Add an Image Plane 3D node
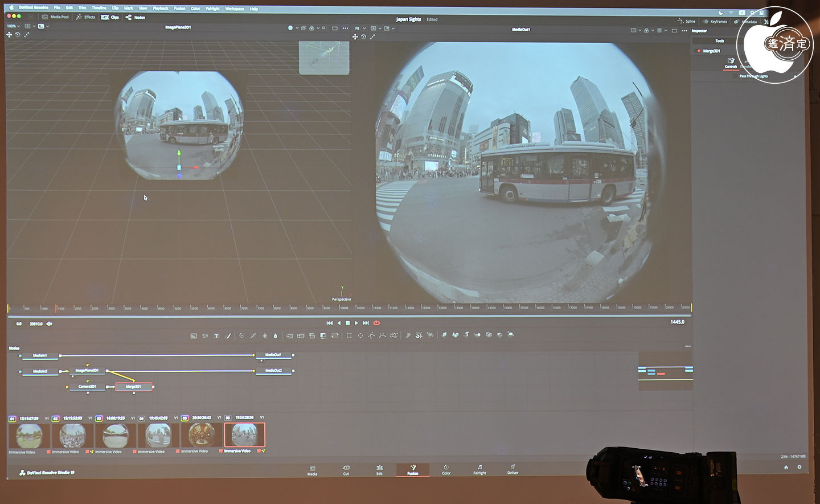820x504 pixels. click(444, 335)
